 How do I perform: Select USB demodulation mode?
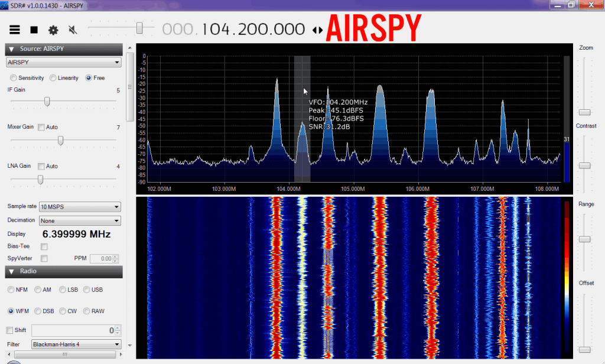point(87,290)
